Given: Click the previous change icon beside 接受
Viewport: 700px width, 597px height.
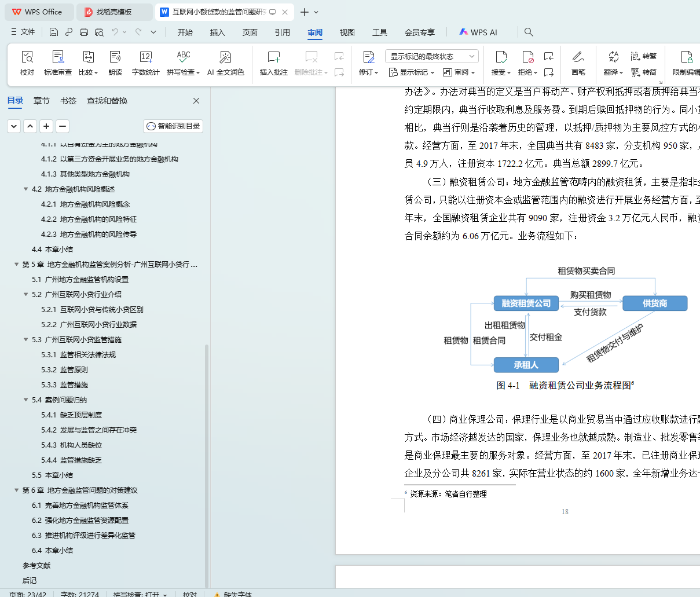Looking at the screenshot, I should point(548,56).
